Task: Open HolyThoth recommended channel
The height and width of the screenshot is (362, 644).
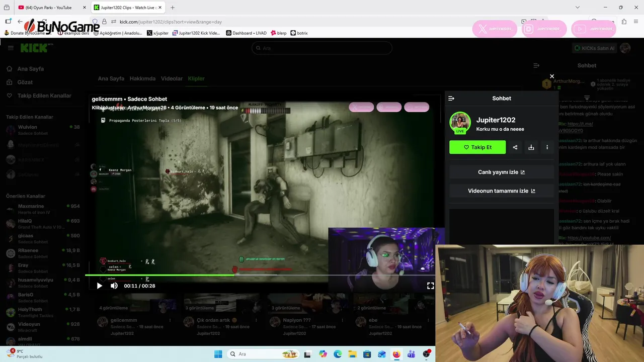Action: point(43,312)
